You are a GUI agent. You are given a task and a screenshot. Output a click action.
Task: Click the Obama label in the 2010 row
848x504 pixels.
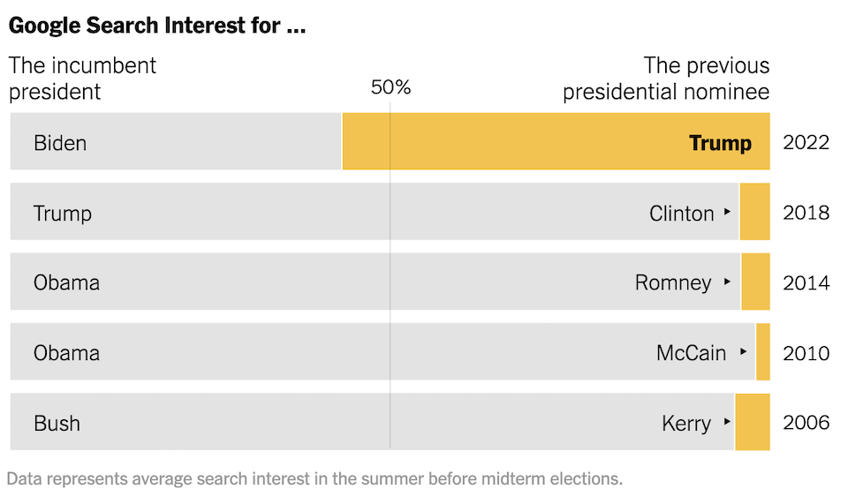[66, 353]
